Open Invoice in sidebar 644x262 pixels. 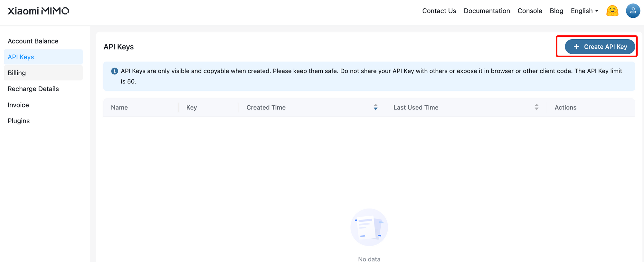point(43,105)
